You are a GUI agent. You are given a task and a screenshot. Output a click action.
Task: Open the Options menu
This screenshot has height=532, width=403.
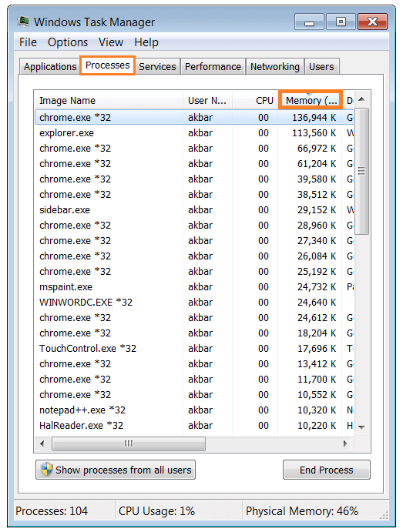pos(68,42)
